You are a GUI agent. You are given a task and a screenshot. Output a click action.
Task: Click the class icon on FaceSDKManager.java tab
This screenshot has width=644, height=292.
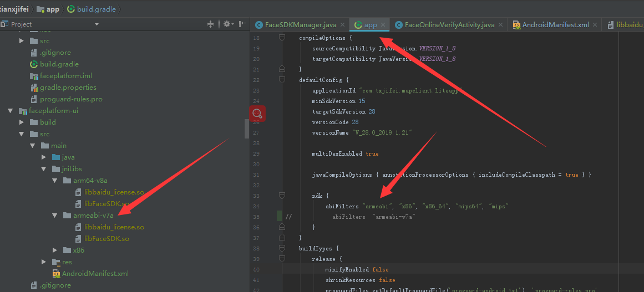258,25
